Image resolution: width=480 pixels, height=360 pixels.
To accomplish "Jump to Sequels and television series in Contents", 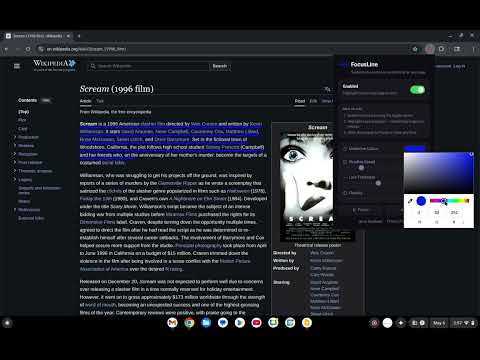I will [39, 190].
